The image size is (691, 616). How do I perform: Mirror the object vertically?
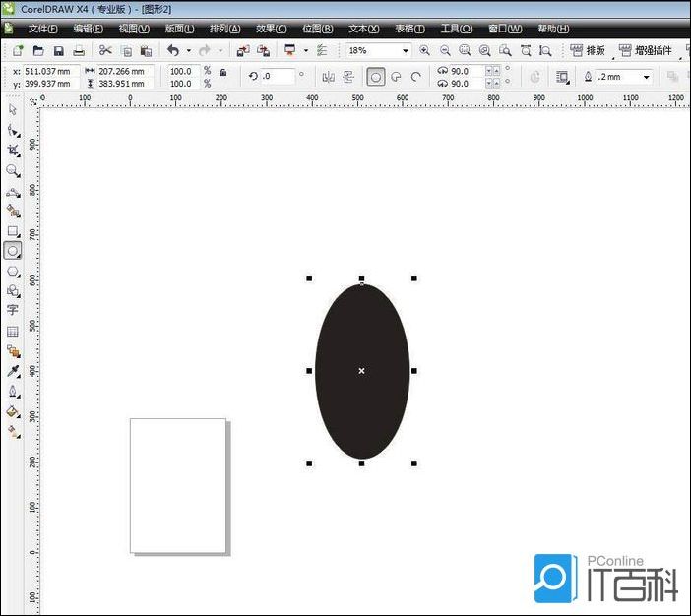pyautogui.click(x=348, y=77)
